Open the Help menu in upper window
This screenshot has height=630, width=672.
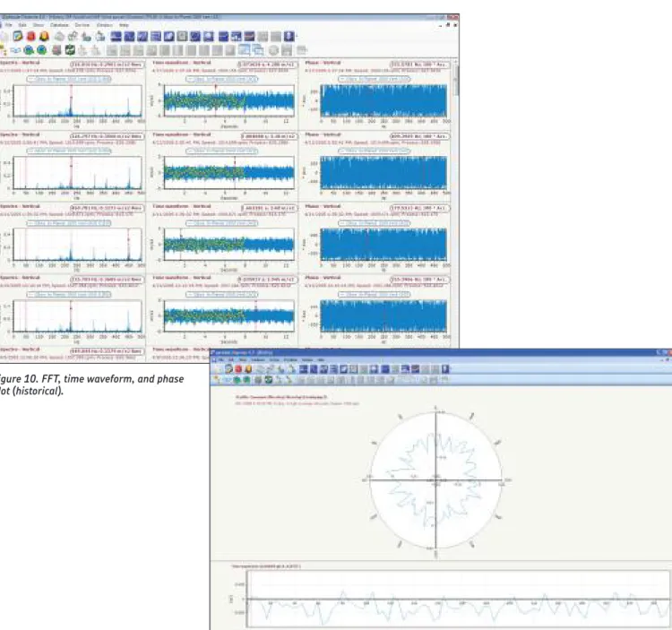tap(124, 25)
